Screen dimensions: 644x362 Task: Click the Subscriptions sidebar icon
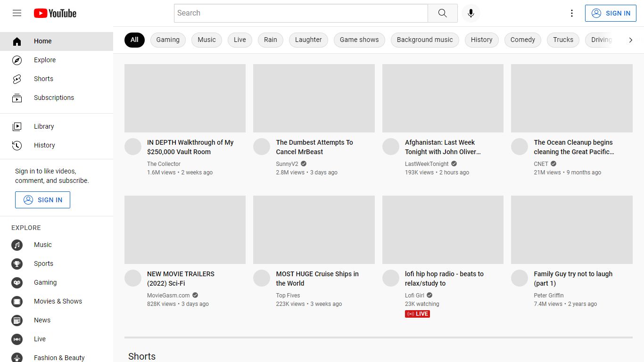[x=17, y=98]
